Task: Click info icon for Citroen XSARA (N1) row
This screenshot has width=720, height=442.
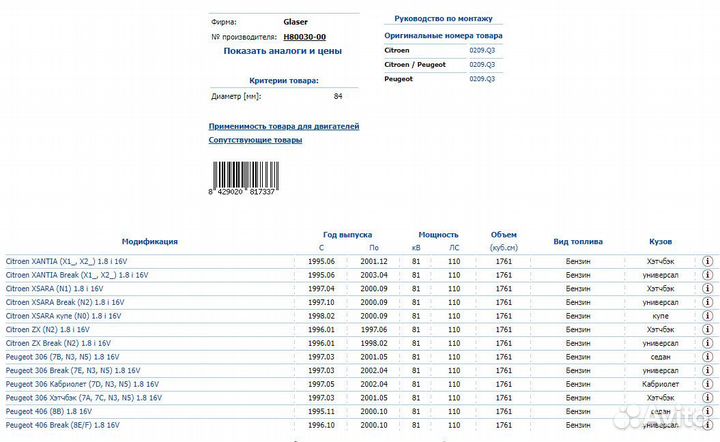Action: tap(708, 288)
